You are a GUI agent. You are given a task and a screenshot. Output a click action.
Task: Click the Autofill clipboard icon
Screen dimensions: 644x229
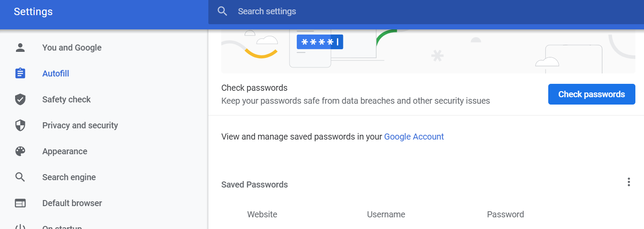(x=20, y=73)
